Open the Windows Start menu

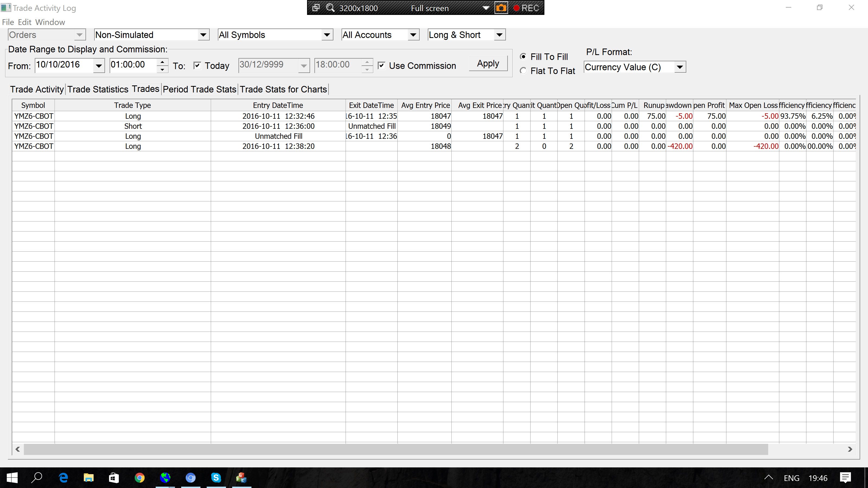coord(12,477)
